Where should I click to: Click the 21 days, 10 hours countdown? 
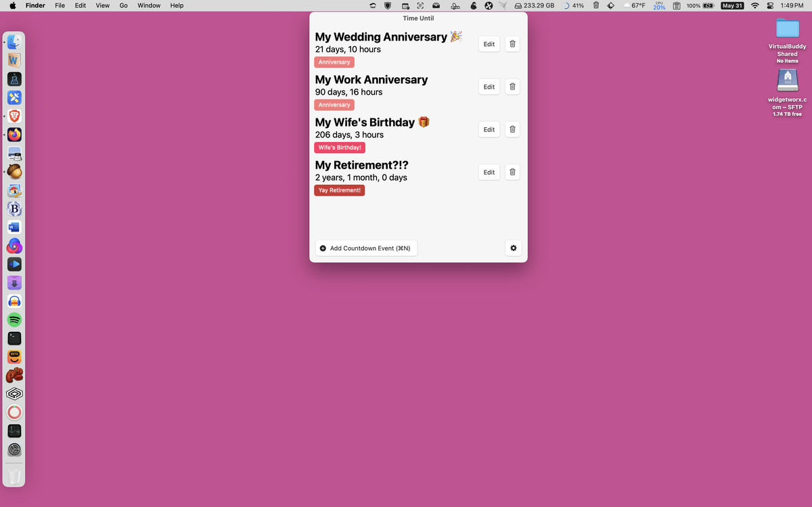pos(348,49)
